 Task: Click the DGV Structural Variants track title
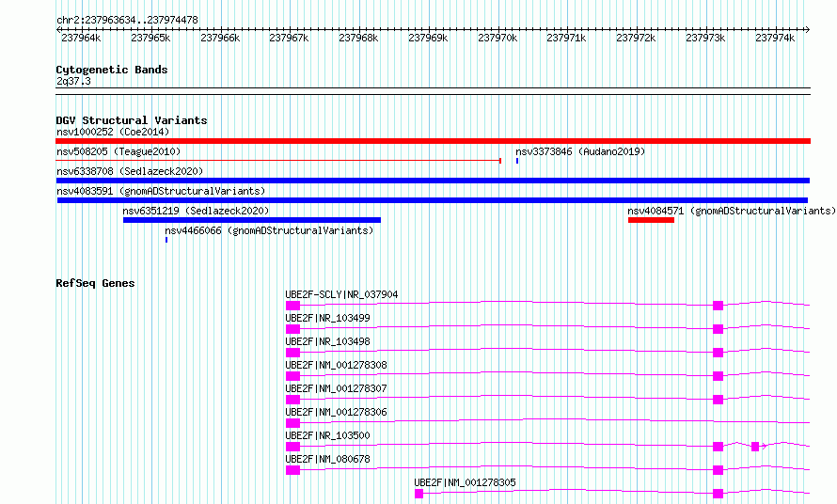132,120
